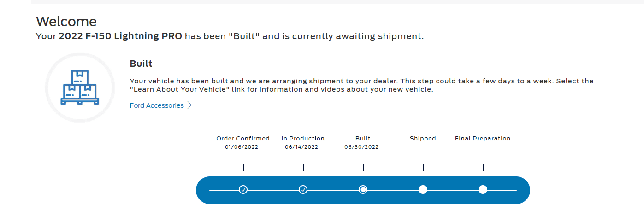The width and height of the screenshot is (644, 222).
Task: Click the 06/30/2022 built date
Action: [361, 147]
